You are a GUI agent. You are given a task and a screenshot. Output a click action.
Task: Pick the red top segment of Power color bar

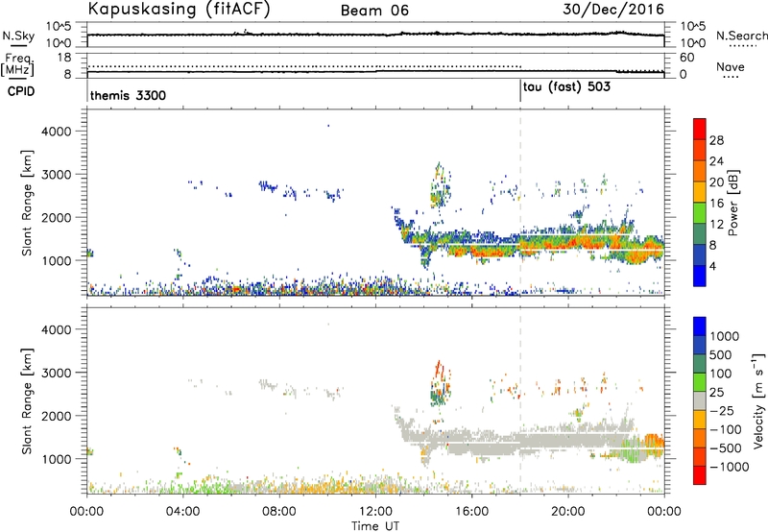pos(700,130)
